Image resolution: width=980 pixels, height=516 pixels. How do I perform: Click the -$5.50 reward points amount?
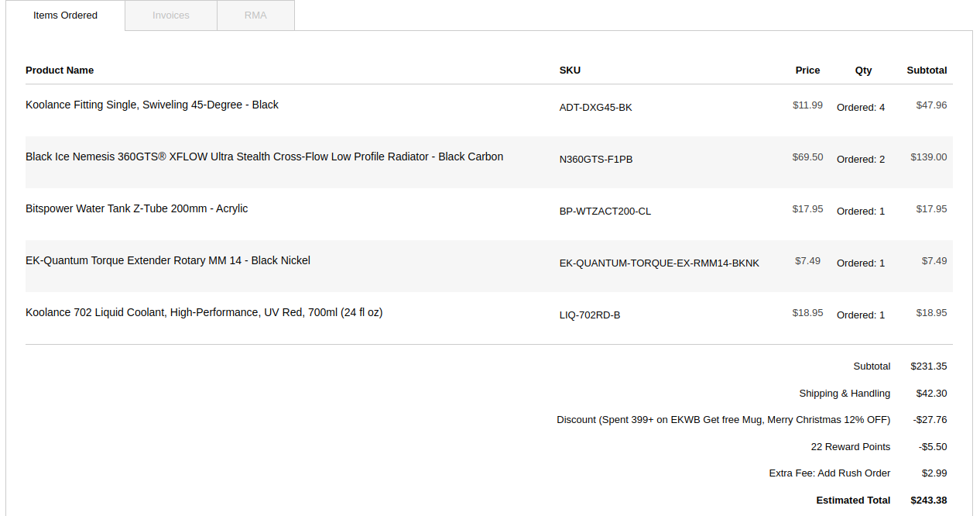tap(933, 447)
